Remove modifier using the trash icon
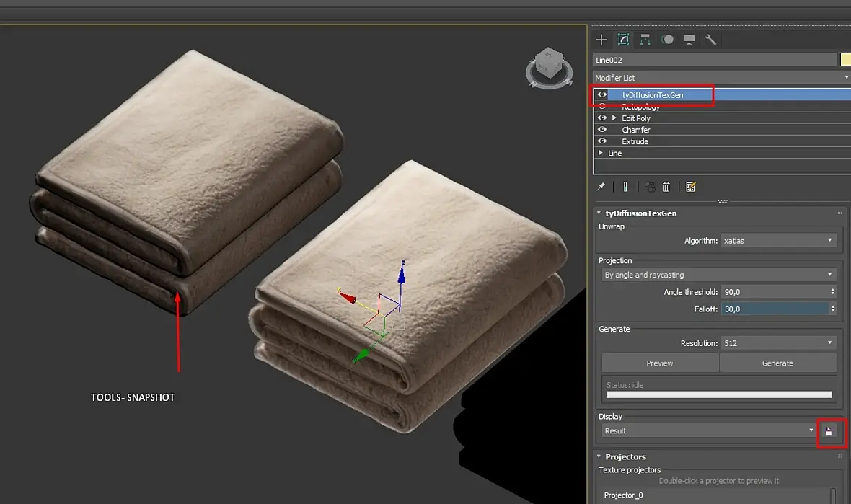 [x=666, y=187]
